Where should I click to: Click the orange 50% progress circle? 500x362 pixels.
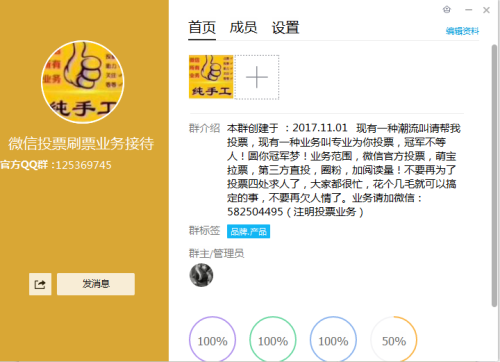[394, 340]
